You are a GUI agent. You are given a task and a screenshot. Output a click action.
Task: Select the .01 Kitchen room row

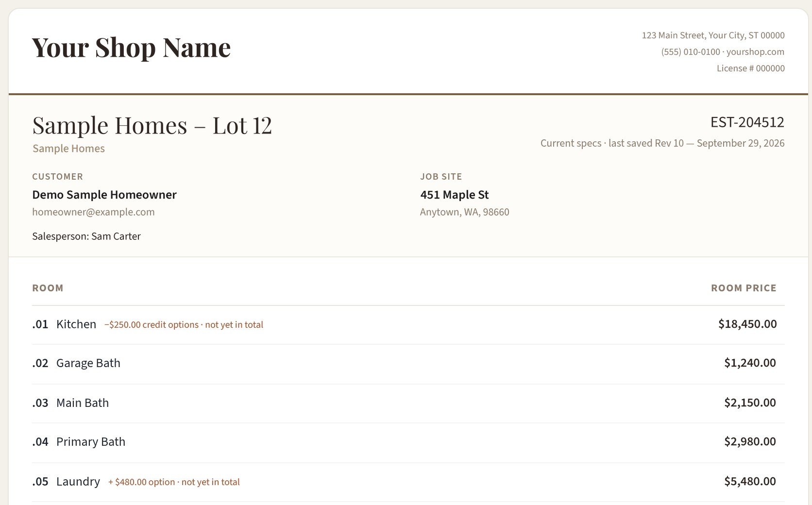(x=408, y=325)
